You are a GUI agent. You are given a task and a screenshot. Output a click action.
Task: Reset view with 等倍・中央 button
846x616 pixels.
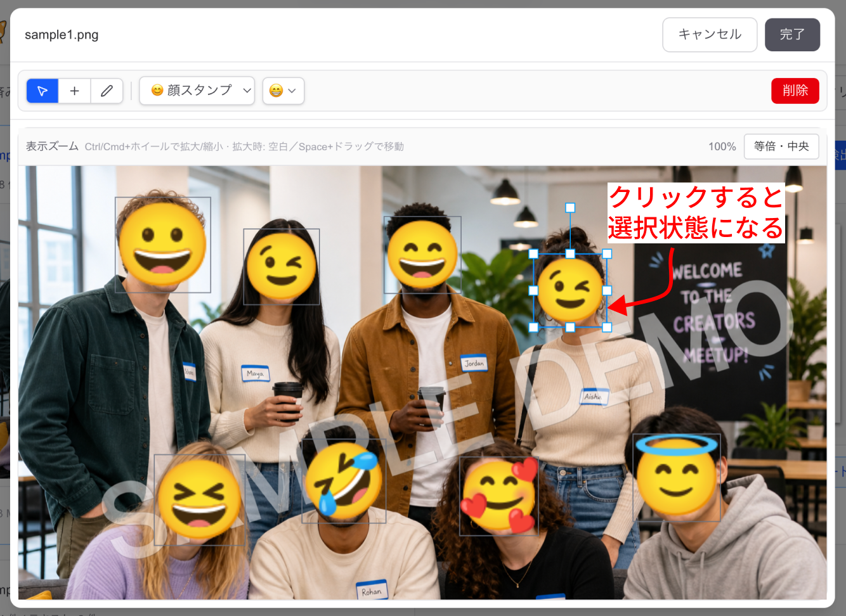coord(781,146)
